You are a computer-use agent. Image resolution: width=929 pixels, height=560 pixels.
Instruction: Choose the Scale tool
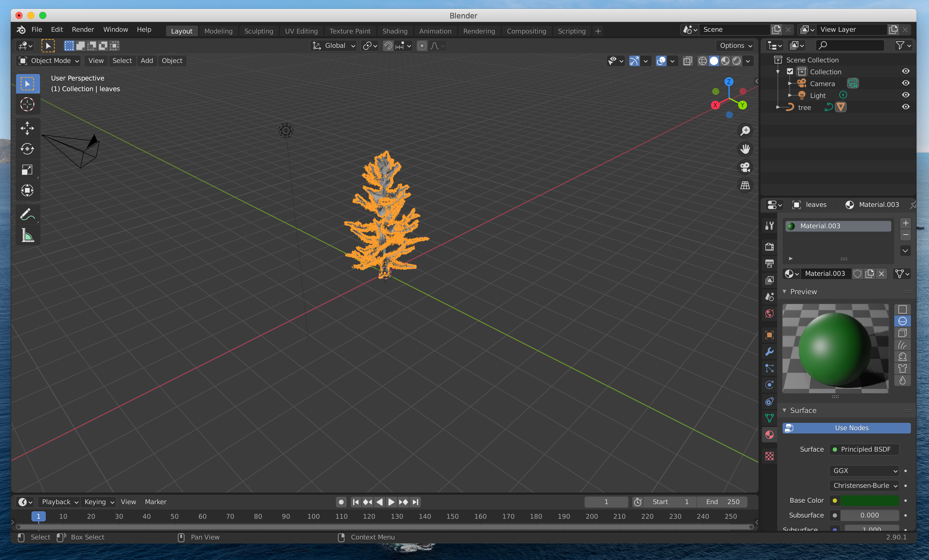[x=27, y=170]
